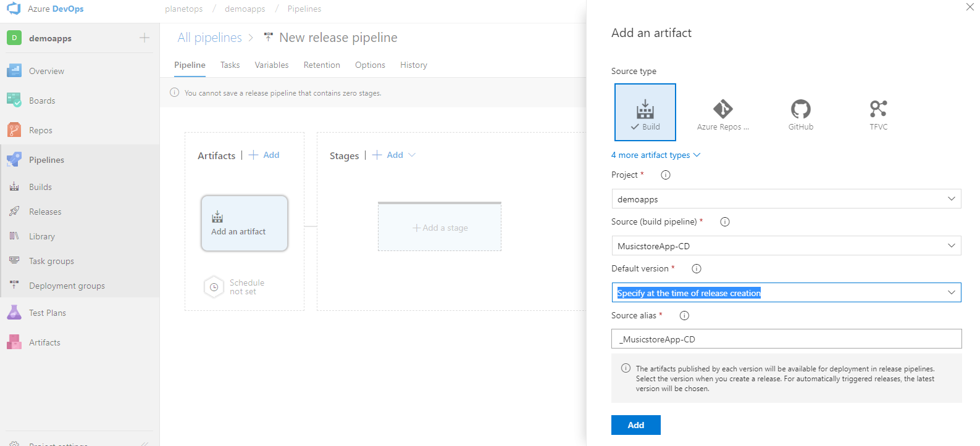Click the info icon next to Project

click(666, 175)
